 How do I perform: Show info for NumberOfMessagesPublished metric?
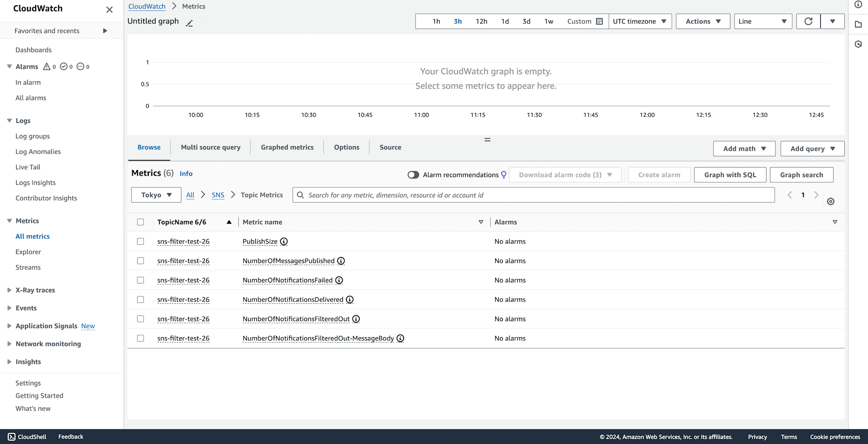[x=341, y=261]
